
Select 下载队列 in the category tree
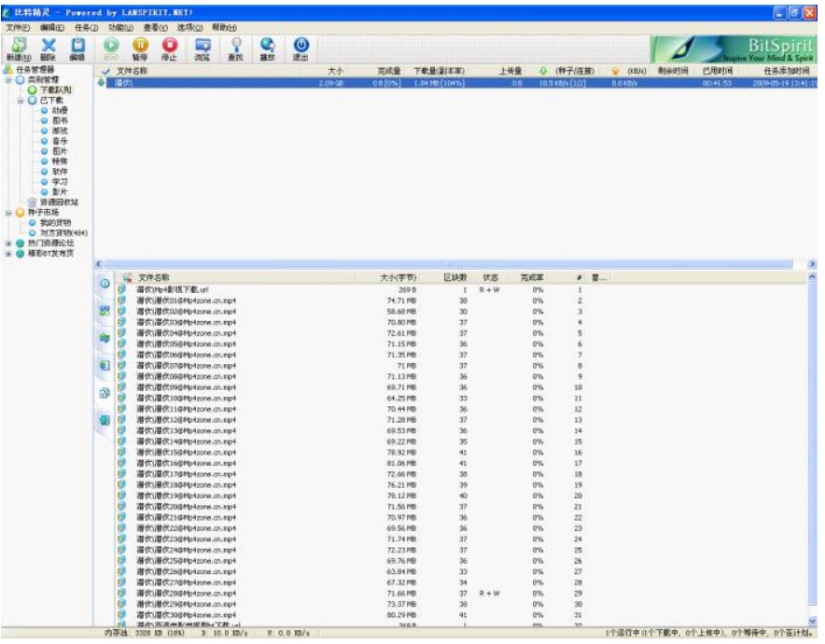52,90
